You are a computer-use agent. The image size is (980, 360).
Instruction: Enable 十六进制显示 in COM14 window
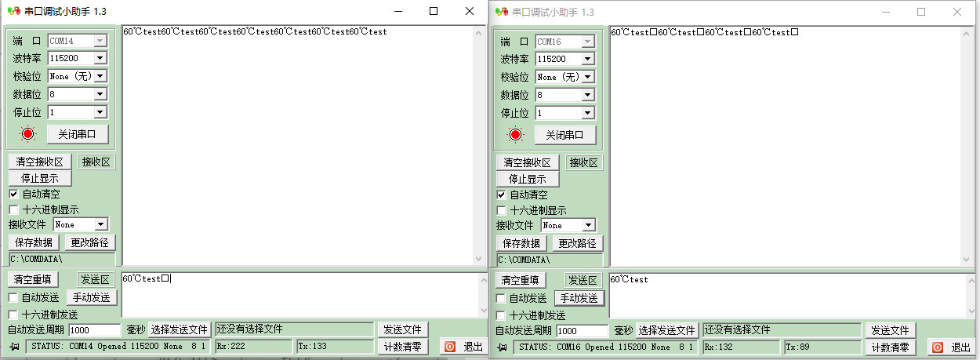pyautogui.click(x=13, y=209)
